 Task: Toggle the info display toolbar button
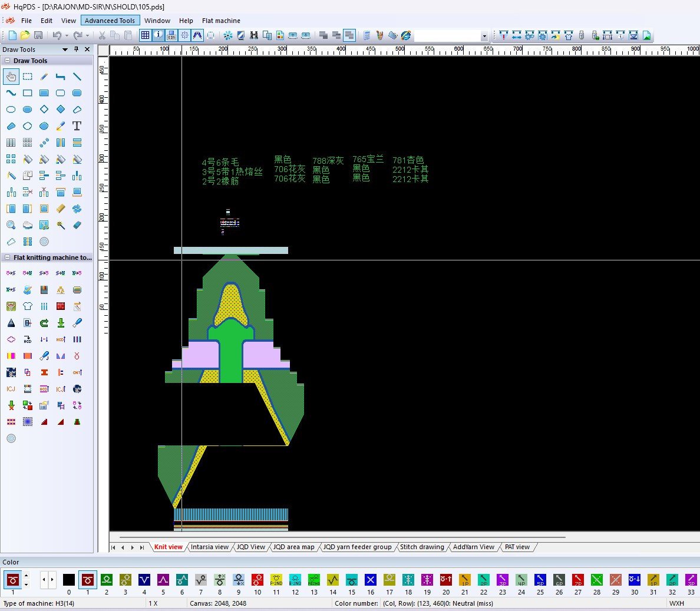pyautogui.click(x=159, y=35)
